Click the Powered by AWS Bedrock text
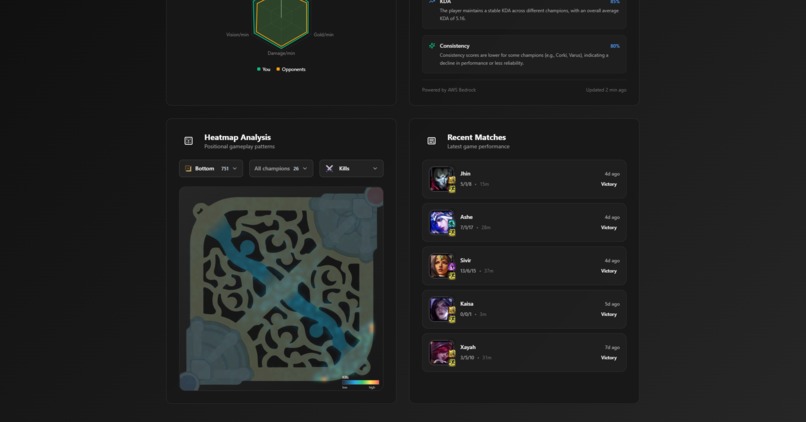 coord(449,90)
